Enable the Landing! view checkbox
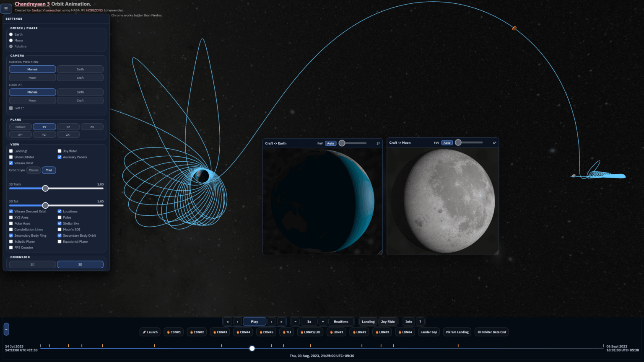The width and height of the screenshot is (644, 362). coord(10,151)
